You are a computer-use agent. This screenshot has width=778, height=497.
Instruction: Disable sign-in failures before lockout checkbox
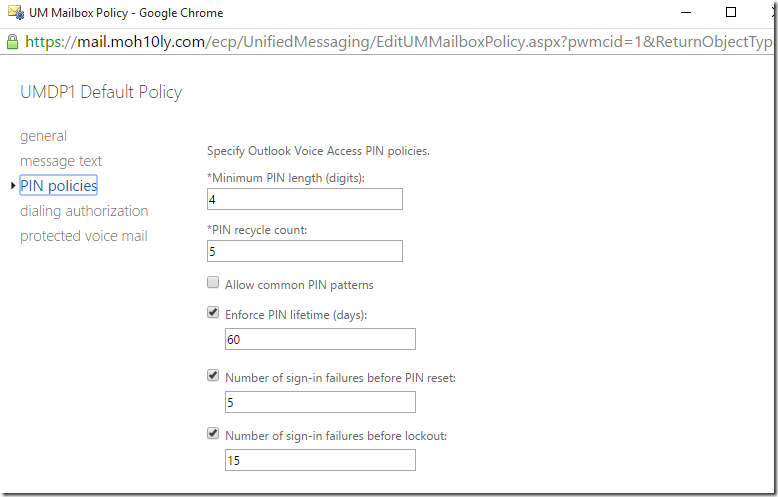213,434
